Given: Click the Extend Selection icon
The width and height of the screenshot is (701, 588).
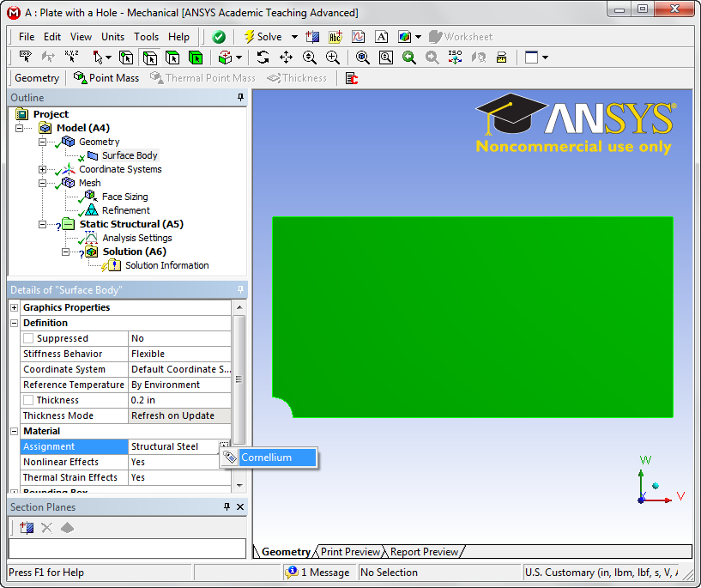Looking at the screenshot, I should 226,58.
